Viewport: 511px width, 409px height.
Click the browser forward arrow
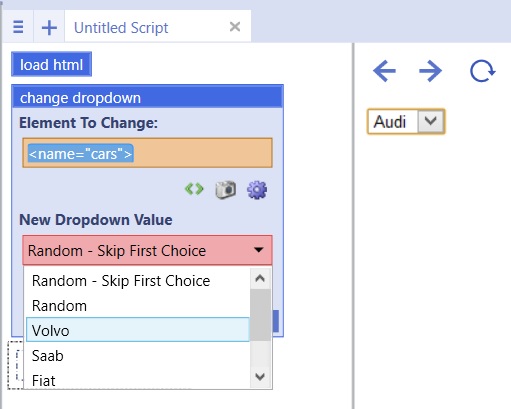pyautogui.click(x=430, y=71)
